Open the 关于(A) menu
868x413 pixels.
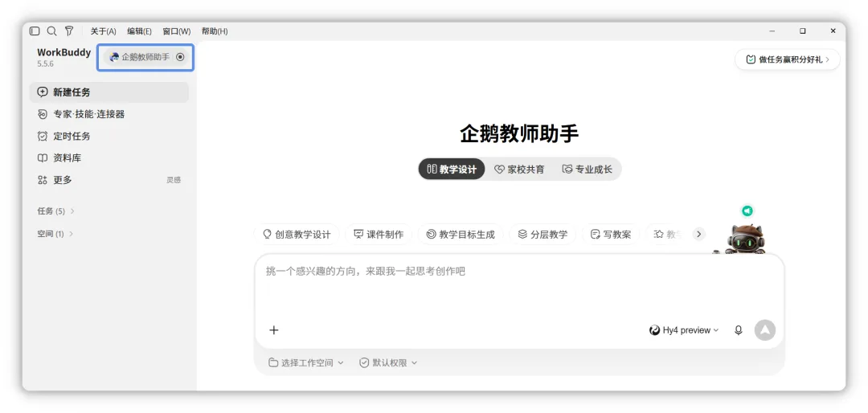pos(104,31)
